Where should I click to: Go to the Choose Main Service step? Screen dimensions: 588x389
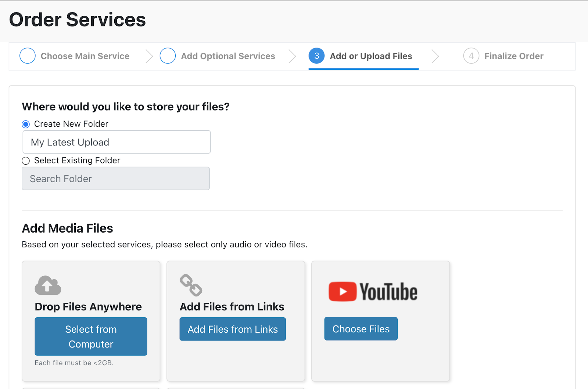point(85,56)
